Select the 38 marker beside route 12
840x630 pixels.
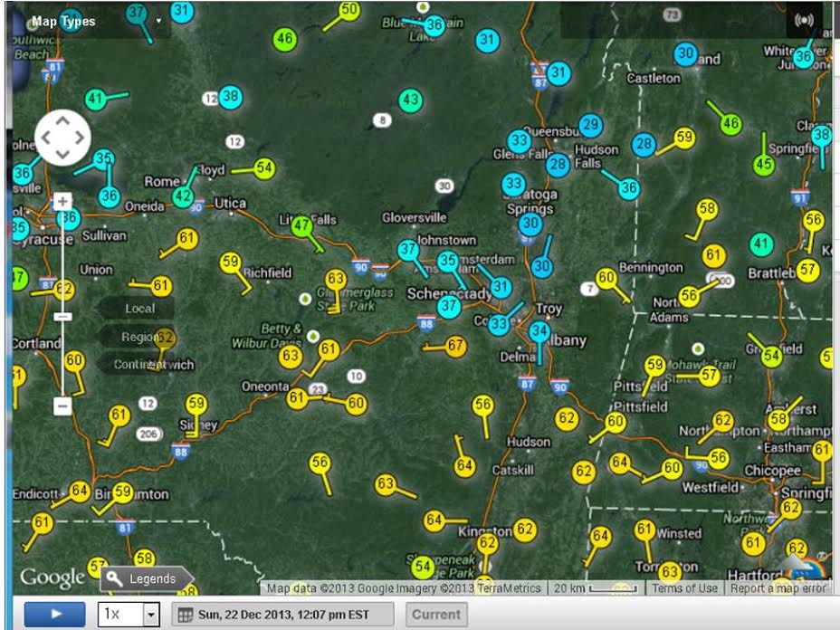point(230,97)
